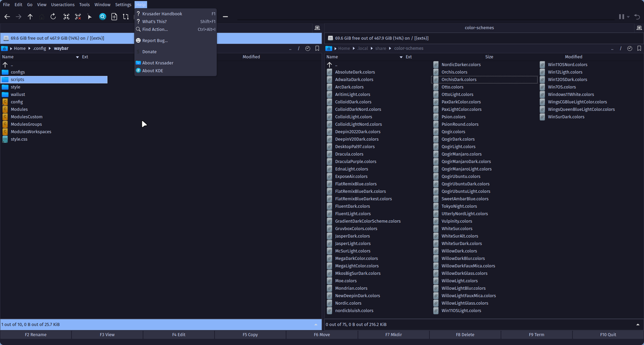Screen dimensions: 644x345
Task: Open right panel media drive icon
Action: [330, 38]
